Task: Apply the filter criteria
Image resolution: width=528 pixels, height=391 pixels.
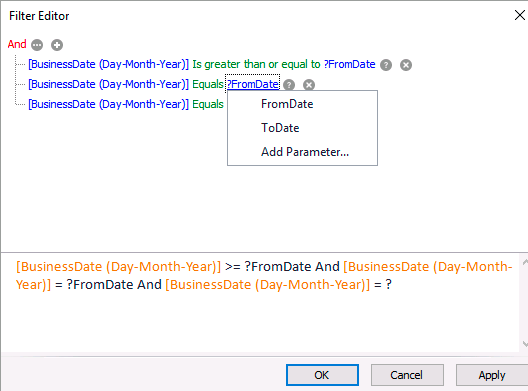Action: tap(492, 375)
